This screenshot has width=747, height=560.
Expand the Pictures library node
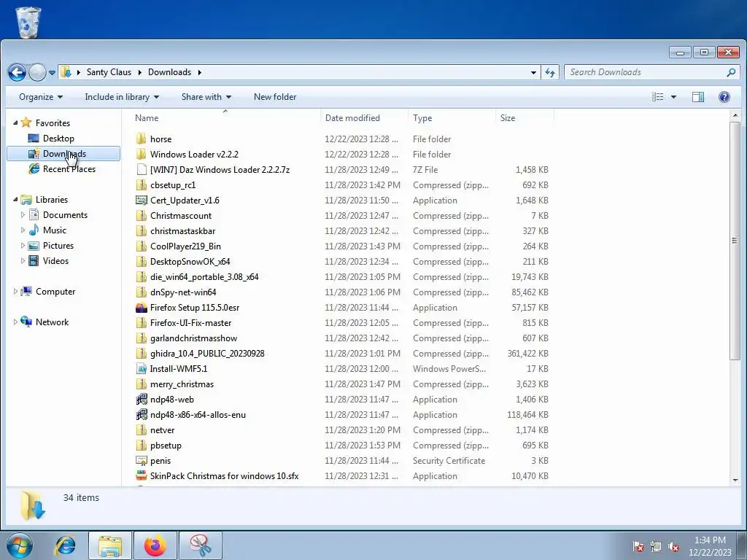pyautogui.click(x=23, y=245)
